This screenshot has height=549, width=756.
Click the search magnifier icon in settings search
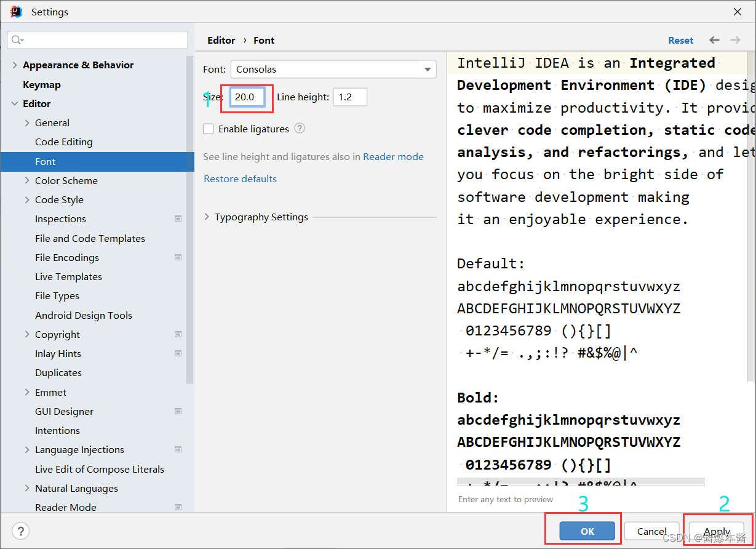pyautogui.click(x=17, y=40)
